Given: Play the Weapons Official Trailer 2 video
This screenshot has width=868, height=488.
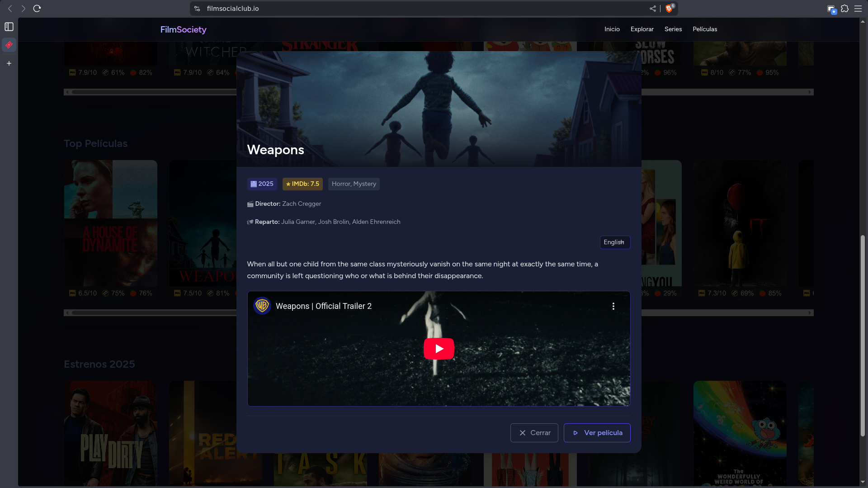Looking at the screenshot, I should tap(439, 349).
